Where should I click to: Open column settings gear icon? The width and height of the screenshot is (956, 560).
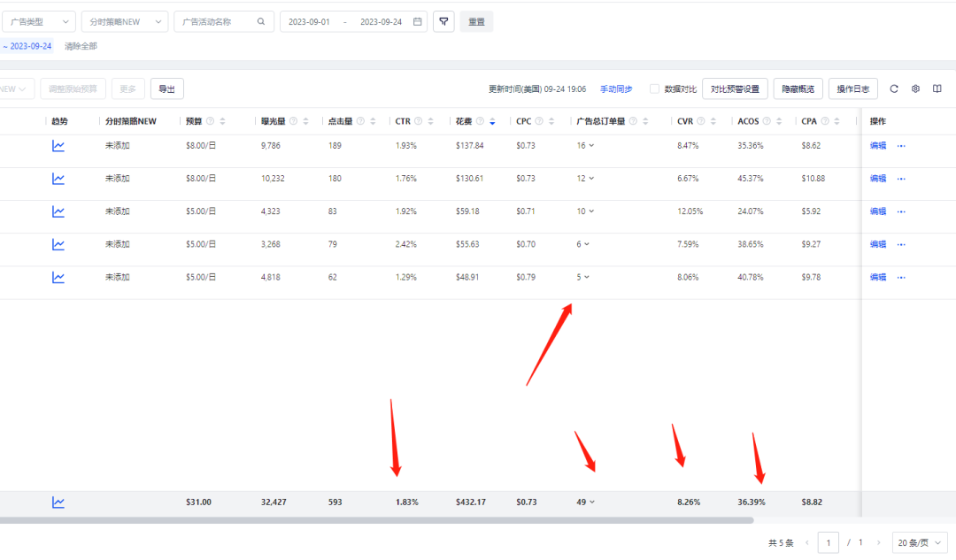point(915,88)
